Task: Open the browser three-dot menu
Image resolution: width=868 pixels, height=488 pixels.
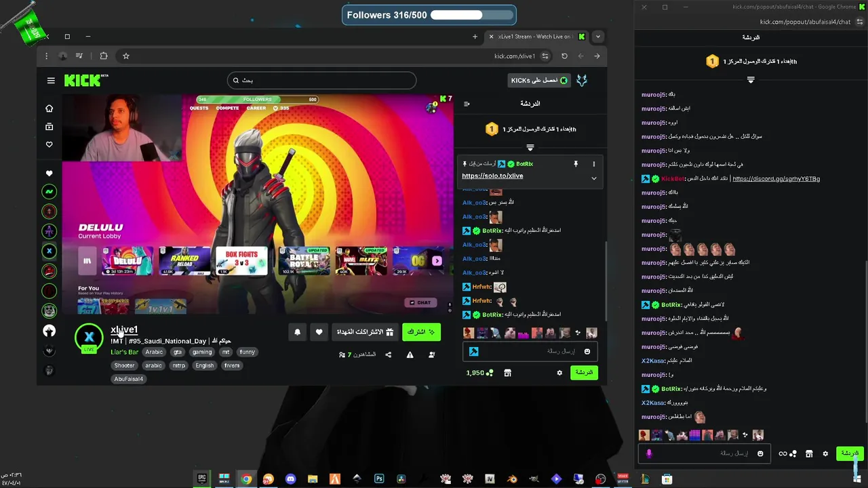Action: [46, 56]
